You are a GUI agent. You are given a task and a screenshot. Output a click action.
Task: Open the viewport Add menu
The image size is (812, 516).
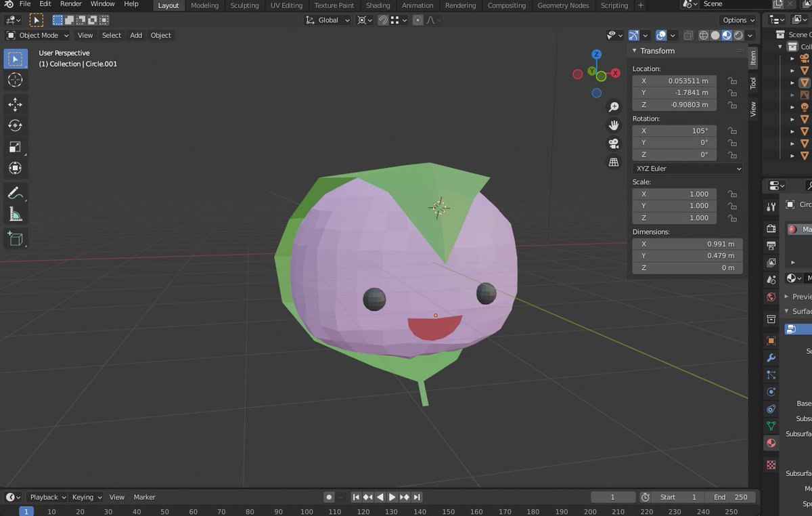click(136, 35)
